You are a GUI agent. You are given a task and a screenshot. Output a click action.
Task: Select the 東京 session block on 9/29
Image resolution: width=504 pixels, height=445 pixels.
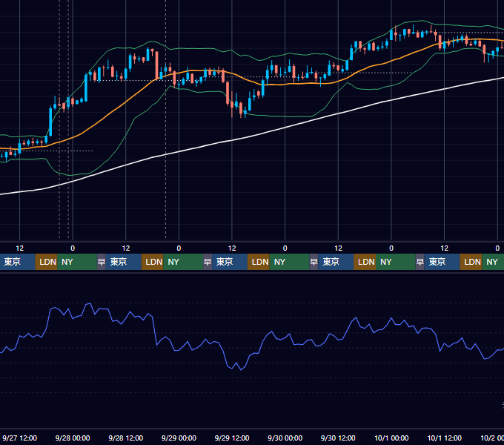(x=230, y=262)
